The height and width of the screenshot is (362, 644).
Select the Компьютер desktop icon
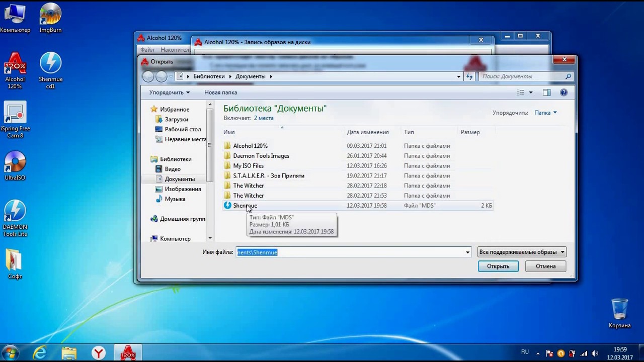click(15, 18)
